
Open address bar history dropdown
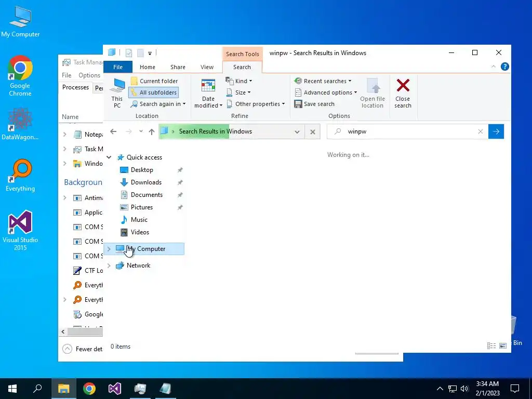297,131
